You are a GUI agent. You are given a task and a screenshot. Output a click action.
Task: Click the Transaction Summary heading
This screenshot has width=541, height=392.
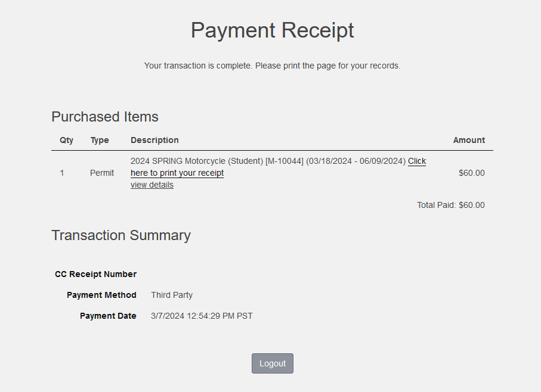pos(121,235)
